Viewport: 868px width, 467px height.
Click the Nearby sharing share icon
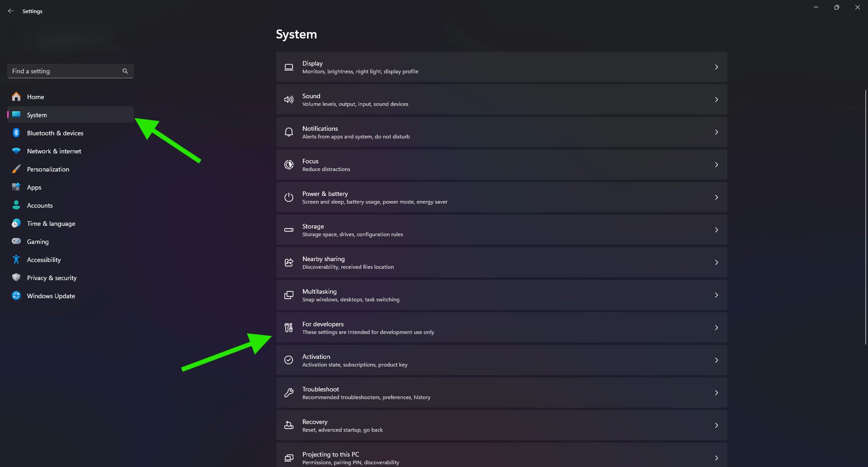(x=289, y=262)
